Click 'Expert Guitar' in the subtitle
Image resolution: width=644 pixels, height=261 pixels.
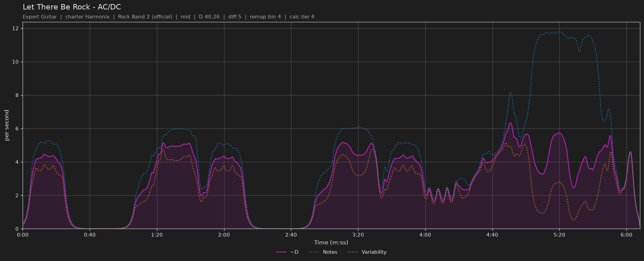click(40, 17)
